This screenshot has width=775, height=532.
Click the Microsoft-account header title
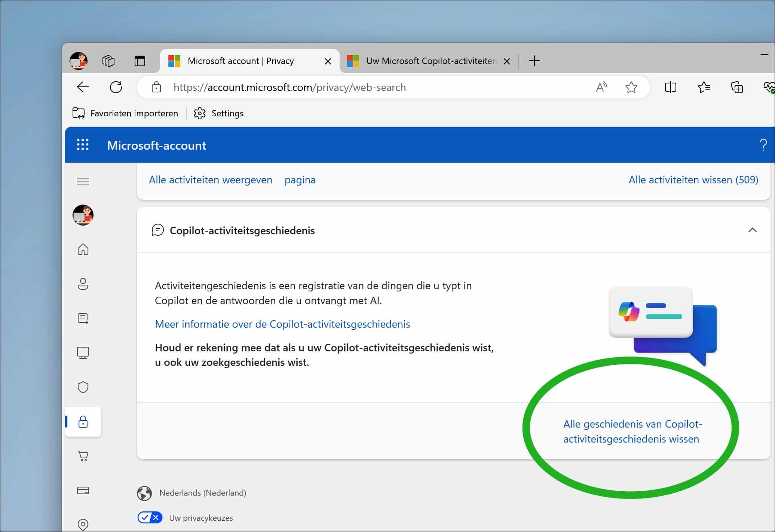click(156, 145)
